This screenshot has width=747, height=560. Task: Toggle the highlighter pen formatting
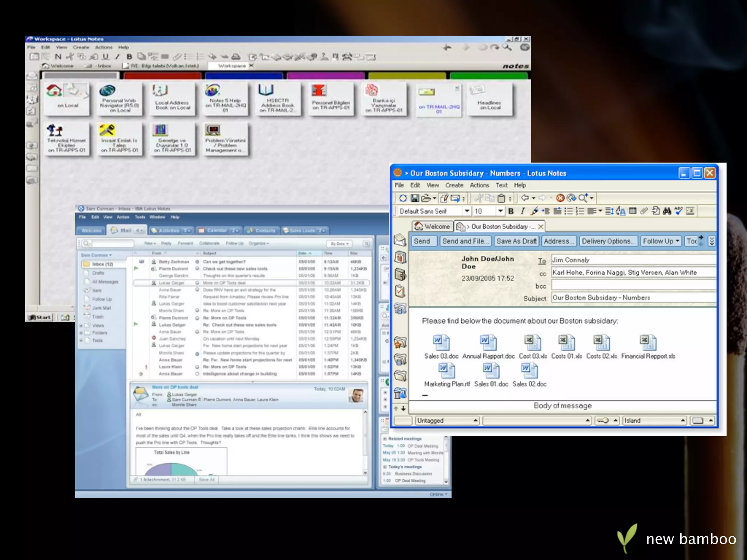(x=534, y=211)
